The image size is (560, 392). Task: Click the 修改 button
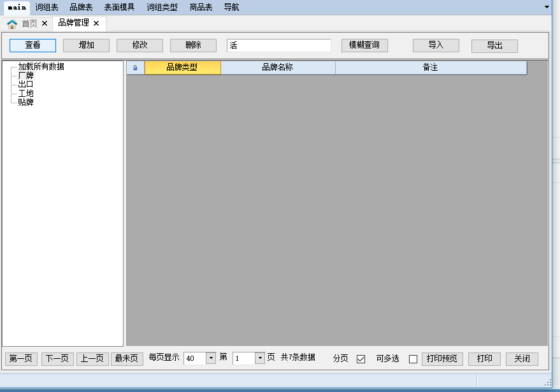coord(140,45)
